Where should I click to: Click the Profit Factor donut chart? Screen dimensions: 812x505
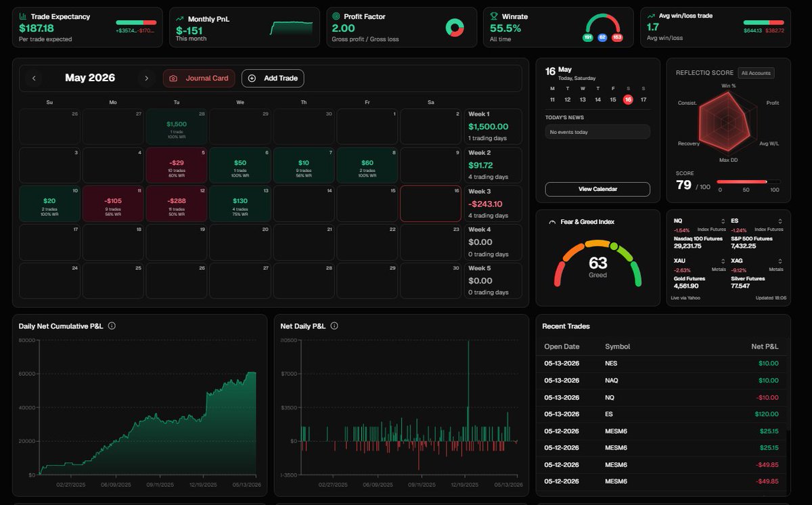(455, 28)
